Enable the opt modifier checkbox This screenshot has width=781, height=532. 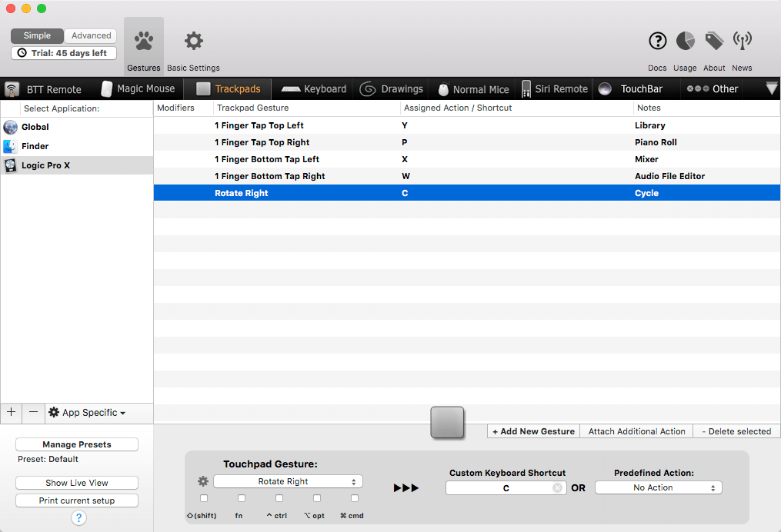[317, 498]
